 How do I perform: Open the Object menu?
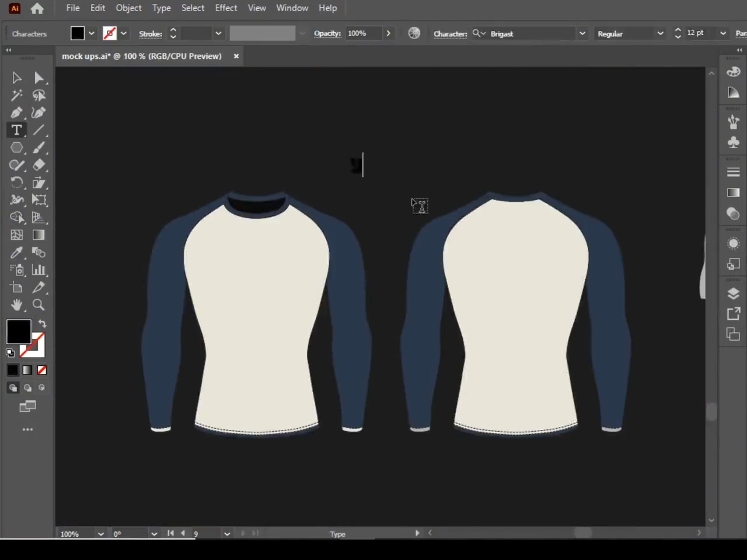tap(128, 8)
